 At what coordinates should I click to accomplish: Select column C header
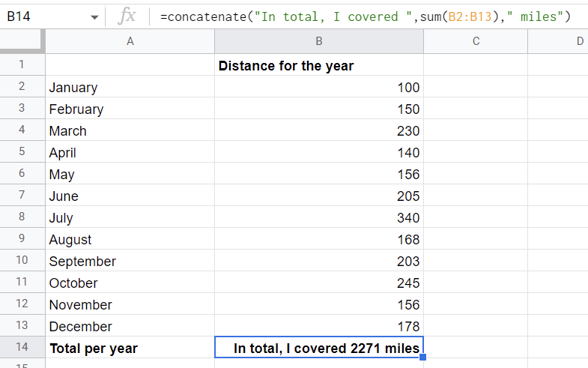[476, 41]
